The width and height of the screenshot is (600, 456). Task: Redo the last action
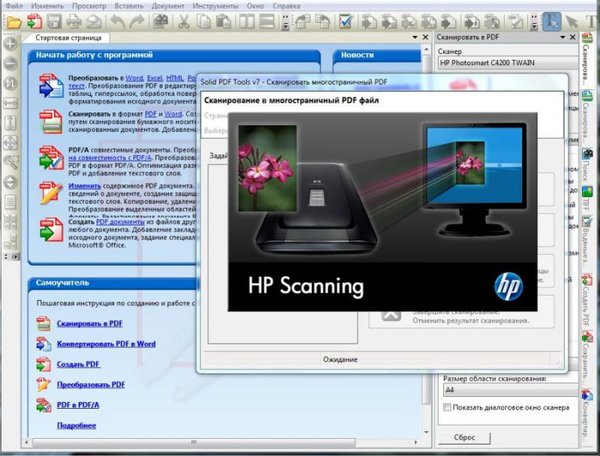click(x=136, y=22)
